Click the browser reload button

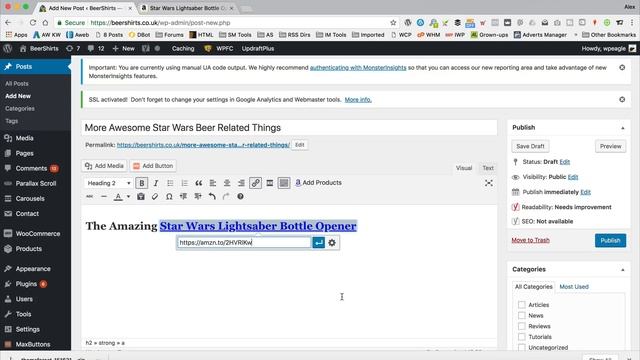click(x=33, y=22)
